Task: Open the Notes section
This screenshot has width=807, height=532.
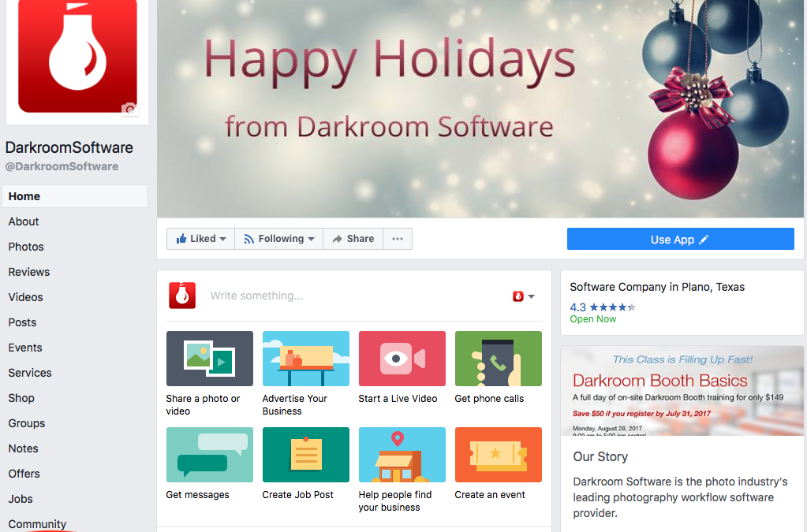Action: tap(23, 448)
